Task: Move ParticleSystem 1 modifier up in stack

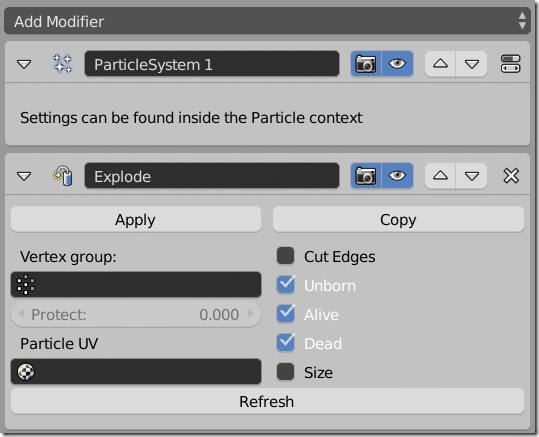Action: coord(440,64)
